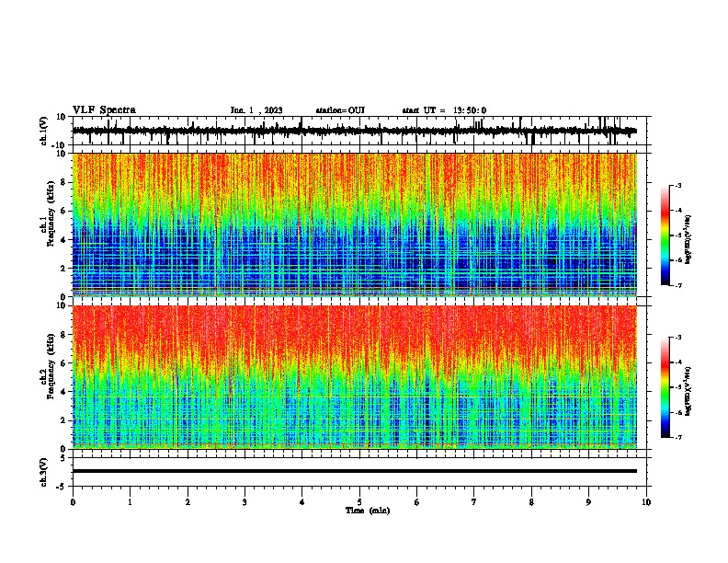The height and width of the screenshot is (563, 728).
Task: Click the ch.2 color scale log(PSD) unit label
Action: coord(688,391)
